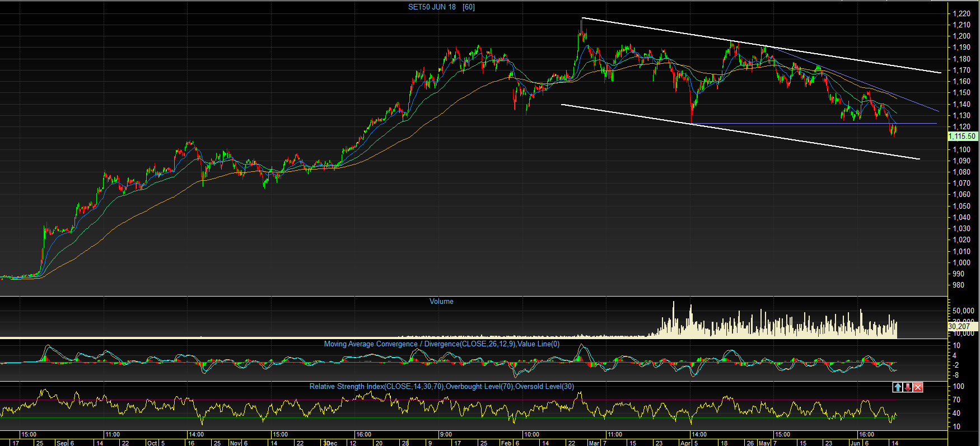Click the 1,170 price axis label
Image resolution: width=980 pixels, height=446 pixels.
tap(962, 70)
